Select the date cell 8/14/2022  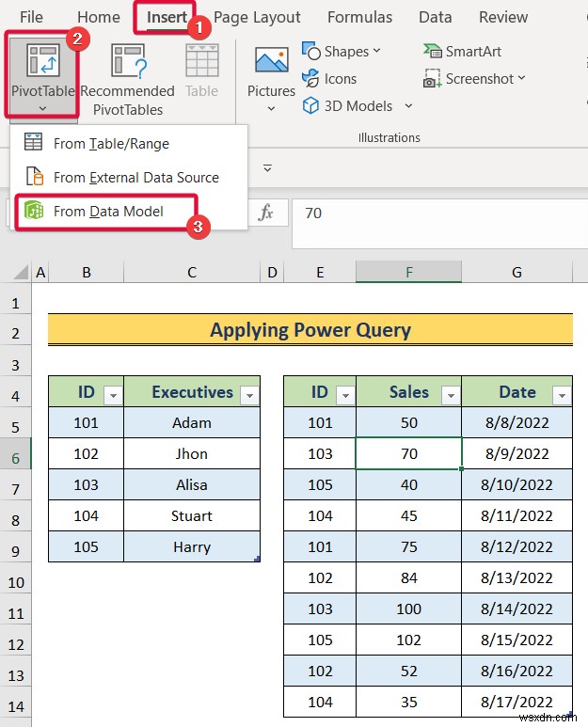[x=516, y=609]
